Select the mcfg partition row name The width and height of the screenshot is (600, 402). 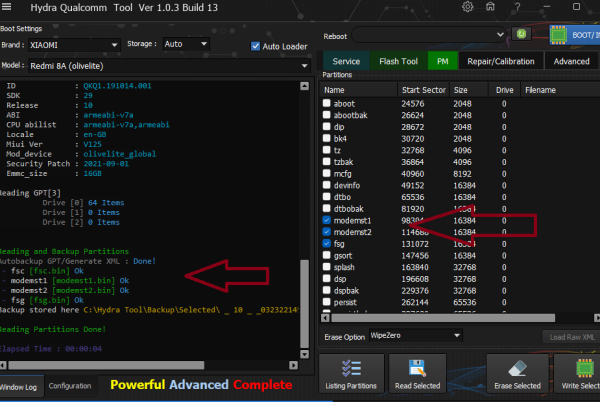click(x=342, y=174)
